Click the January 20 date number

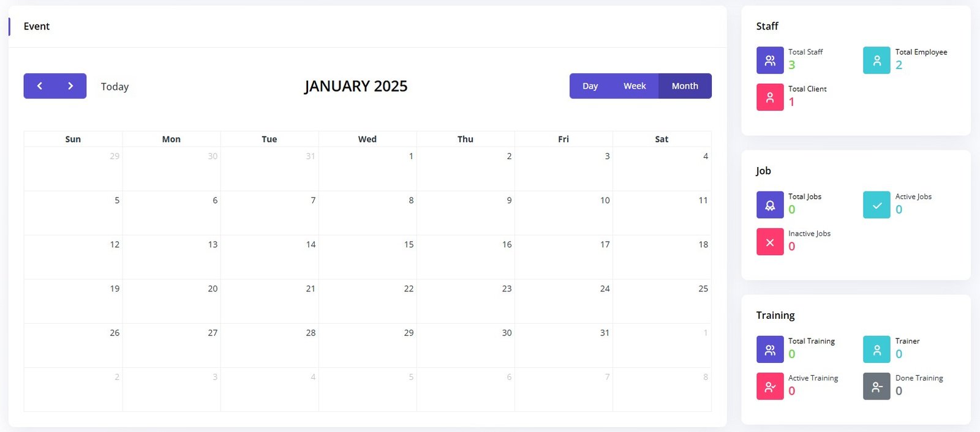213,289
